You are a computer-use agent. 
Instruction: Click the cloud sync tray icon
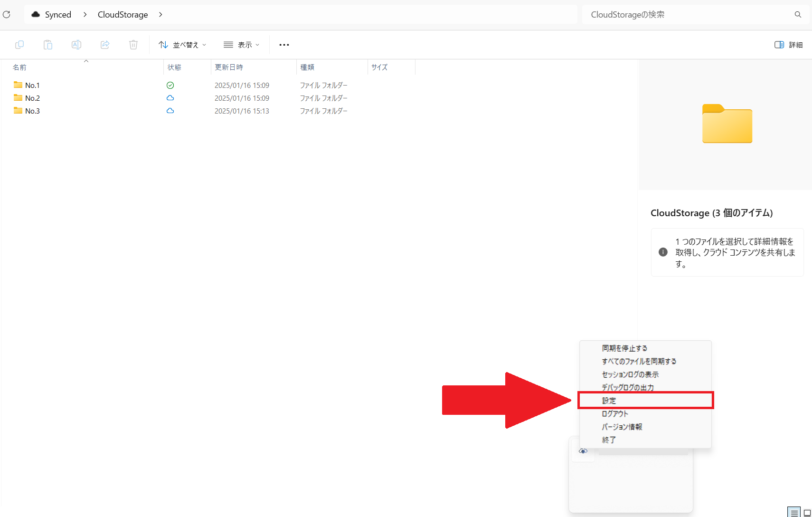click(583, 451)
